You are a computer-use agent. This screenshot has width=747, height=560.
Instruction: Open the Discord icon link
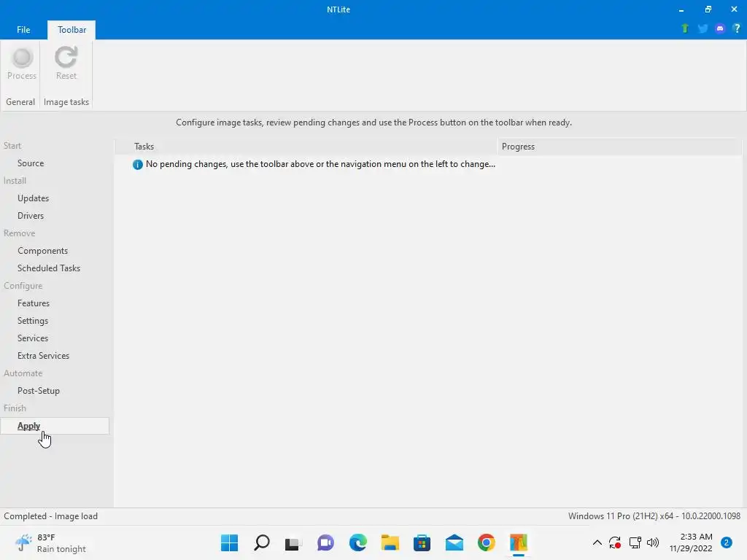point(720,28)
